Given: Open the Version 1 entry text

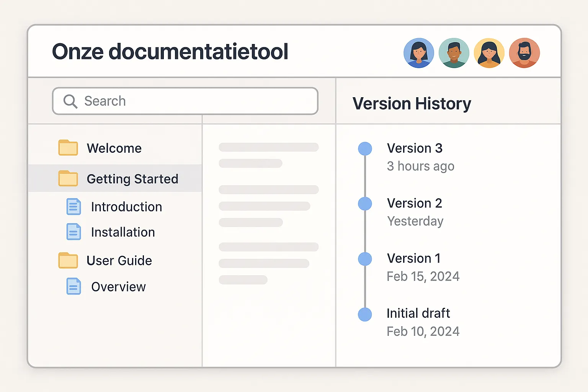Looking at the screenshot, I should pyautogui.click(x=413, y=258).
